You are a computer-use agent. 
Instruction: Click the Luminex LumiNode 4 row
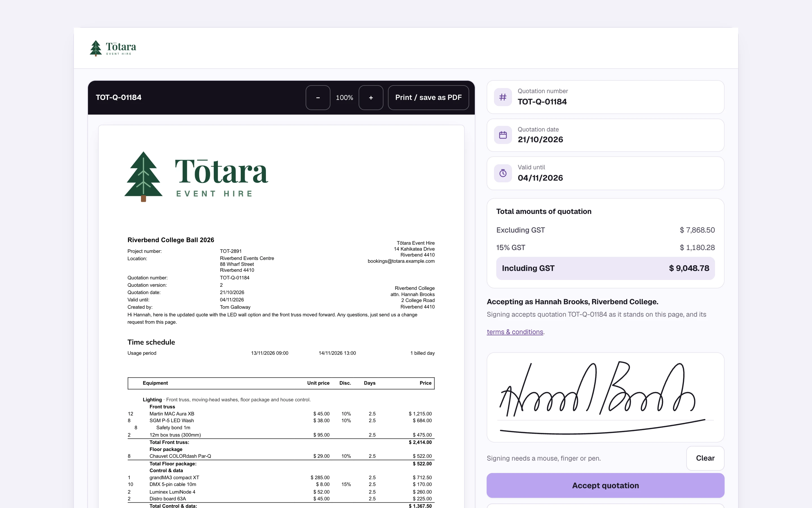tap(281, 492)
